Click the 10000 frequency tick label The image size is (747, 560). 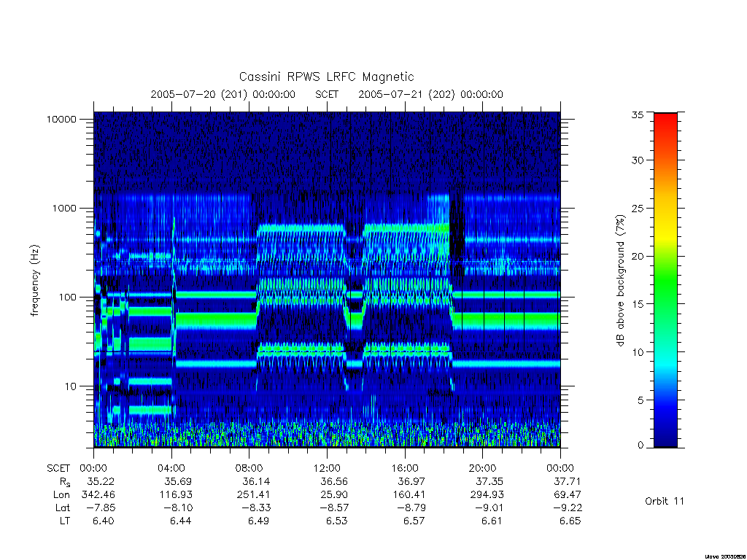tap(61, 119)
